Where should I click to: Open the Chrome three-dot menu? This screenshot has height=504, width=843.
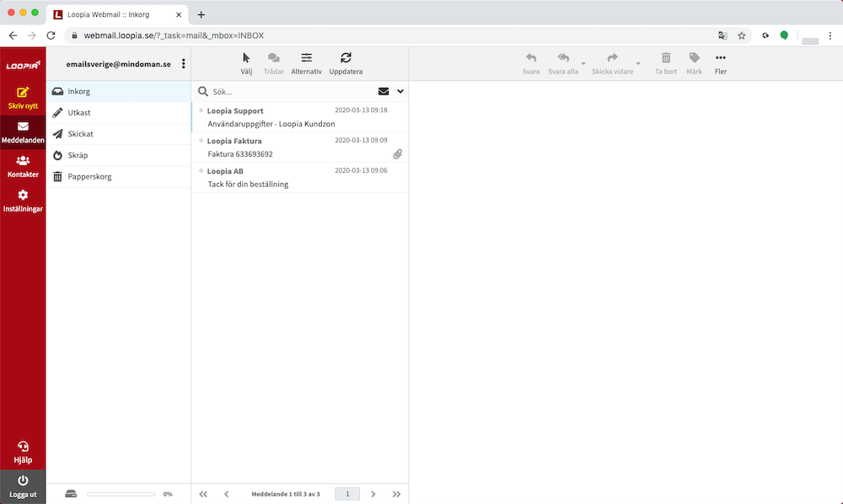click(830, 35)
